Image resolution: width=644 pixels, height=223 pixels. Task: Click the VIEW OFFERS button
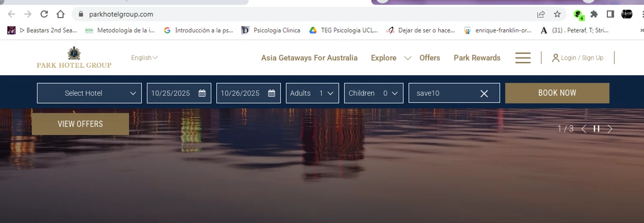[x=80, y=124]
